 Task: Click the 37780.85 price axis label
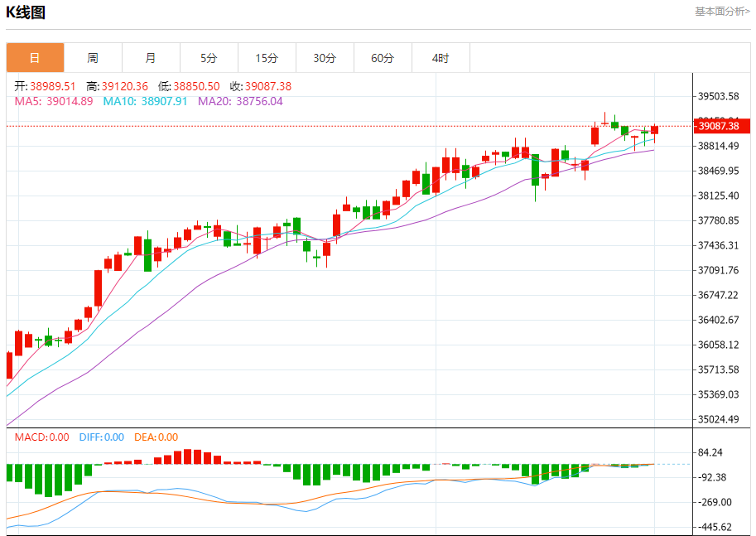[x=719, y=220]
